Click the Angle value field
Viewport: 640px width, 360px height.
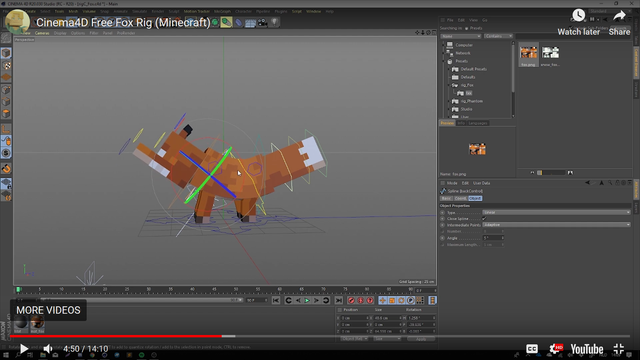tap(492, 238)
